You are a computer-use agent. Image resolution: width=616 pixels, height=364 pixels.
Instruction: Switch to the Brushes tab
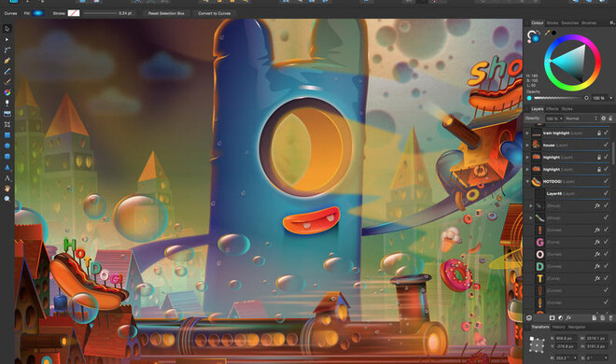point(589,22)
